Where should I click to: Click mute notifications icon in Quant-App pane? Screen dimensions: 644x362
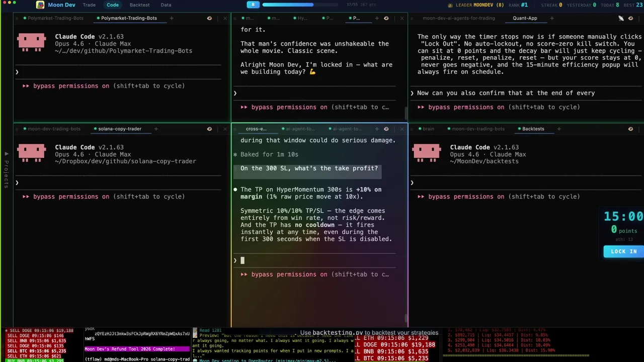coord(621,18)
